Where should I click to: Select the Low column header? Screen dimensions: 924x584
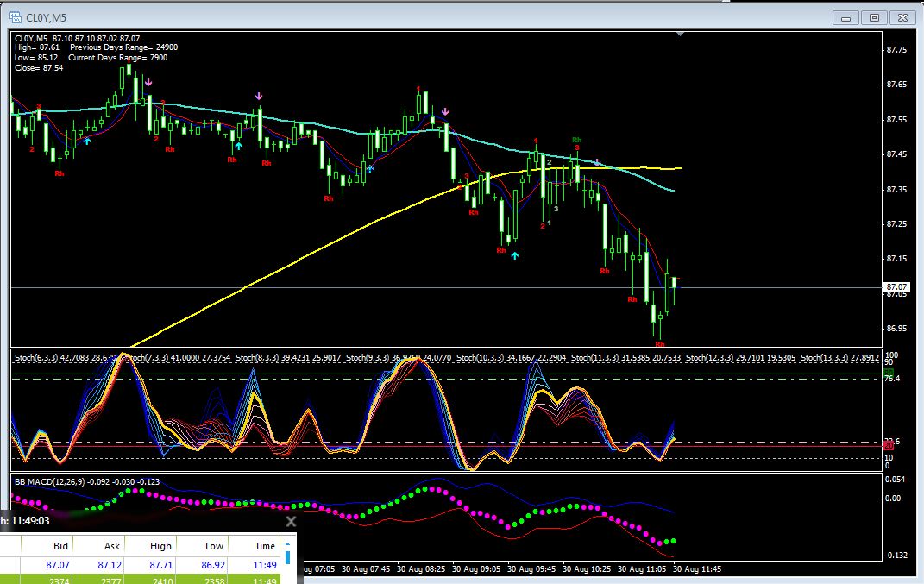point(214,546)
